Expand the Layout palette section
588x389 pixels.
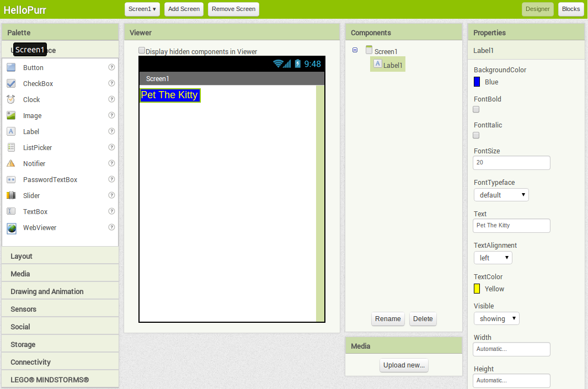click(x=60, y=256)
